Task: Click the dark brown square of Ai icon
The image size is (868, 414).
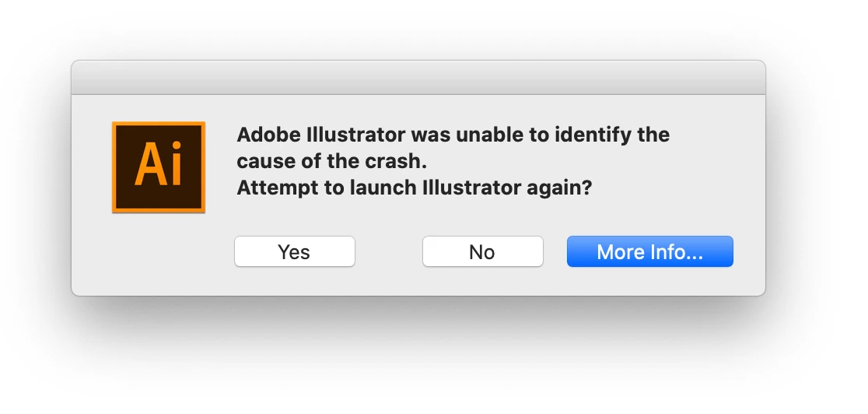Action: [x=159, y=167]
